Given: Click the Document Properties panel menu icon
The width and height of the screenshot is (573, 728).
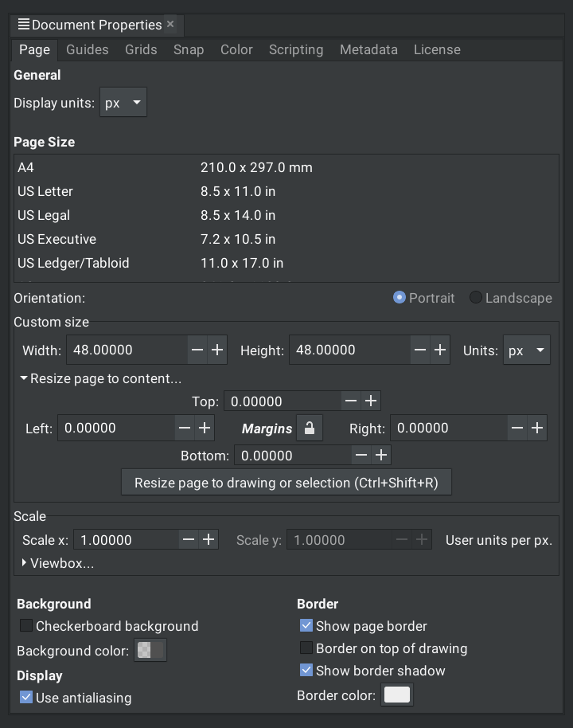Looking at the screenshot, I should point(23,25).
